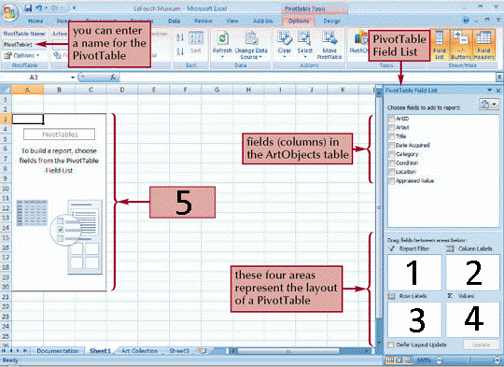Open the Name Box dropdown arrow
Image resolution: width=504 pixels, height=367 pixels.
point(73,77)
